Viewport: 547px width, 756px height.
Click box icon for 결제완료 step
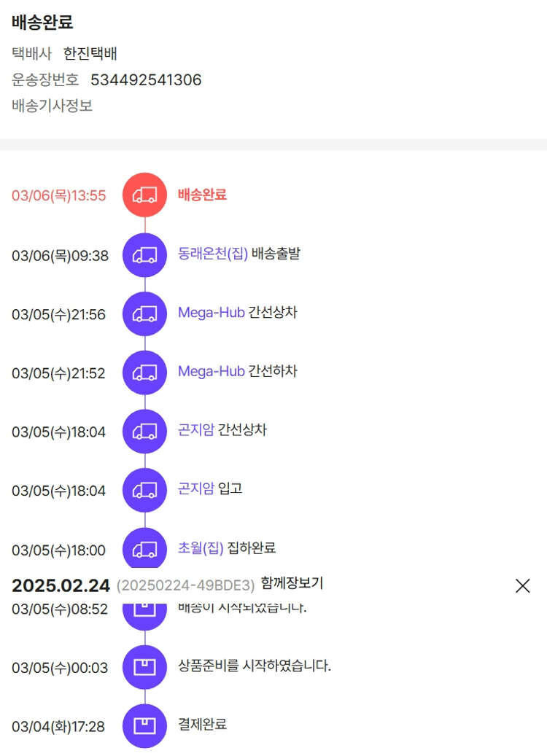click(x=144, y=726)
